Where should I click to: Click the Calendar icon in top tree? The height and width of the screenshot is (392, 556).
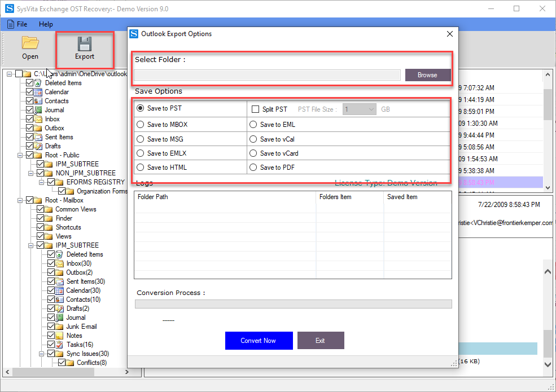(38, 92)
